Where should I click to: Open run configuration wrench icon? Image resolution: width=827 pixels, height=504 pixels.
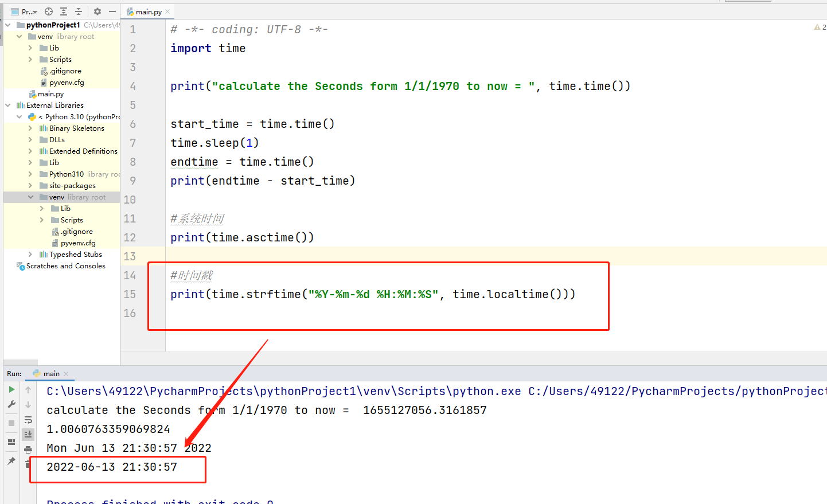11,404
